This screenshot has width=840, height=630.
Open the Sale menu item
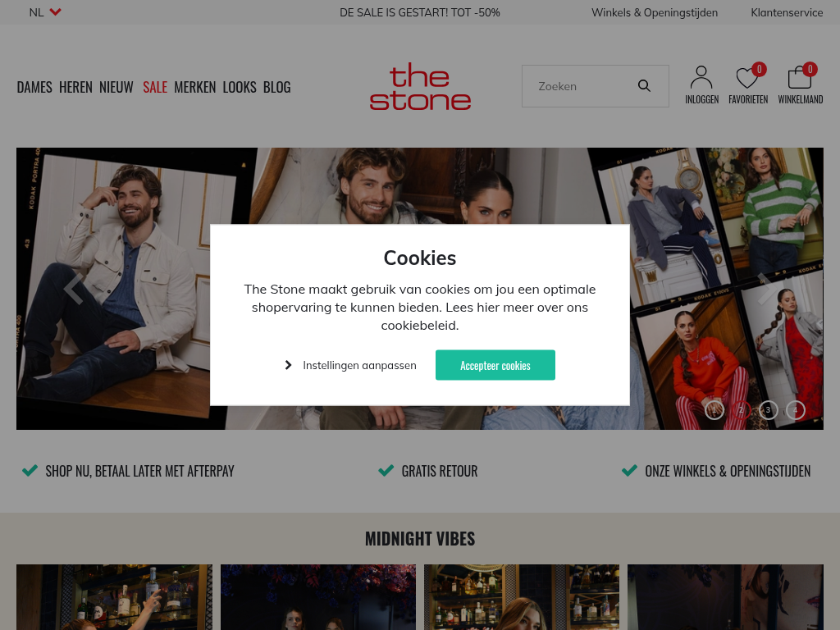click(155, 87)
